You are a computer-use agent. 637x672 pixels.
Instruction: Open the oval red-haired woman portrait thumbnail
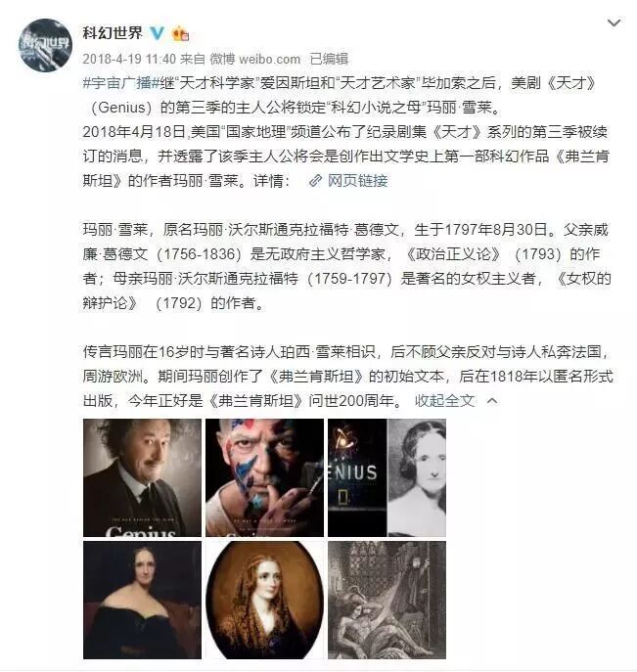[264, 600]
